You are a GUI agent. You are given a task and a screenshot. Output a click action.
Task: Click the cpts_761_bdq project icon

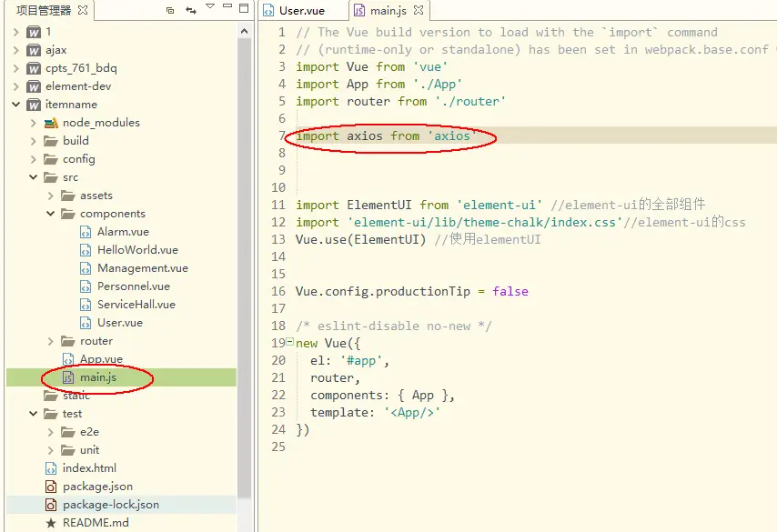click(x=34, y=68)
